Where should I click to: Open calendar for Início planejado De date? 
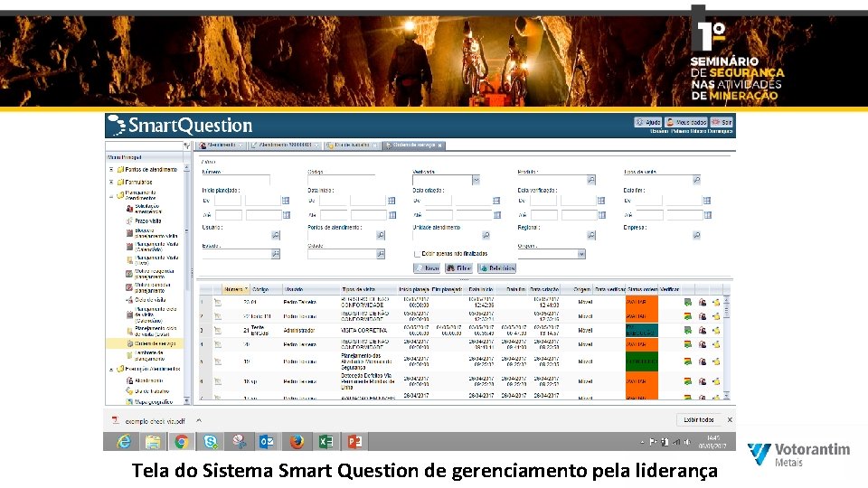pyautogui.click(x=286, y=201)
